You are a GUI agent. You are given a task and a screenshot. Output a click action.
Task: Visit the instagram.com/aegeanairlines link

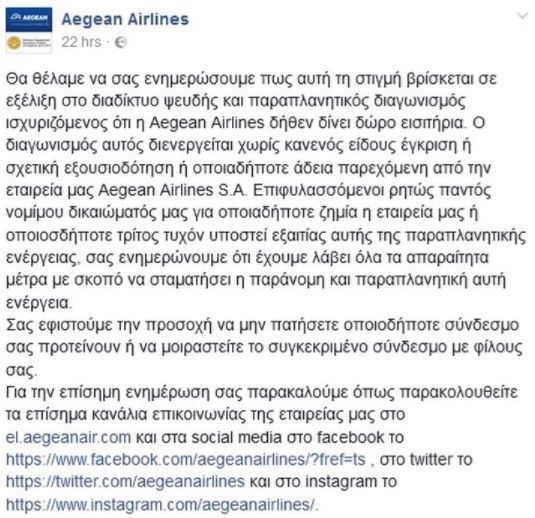161,504
